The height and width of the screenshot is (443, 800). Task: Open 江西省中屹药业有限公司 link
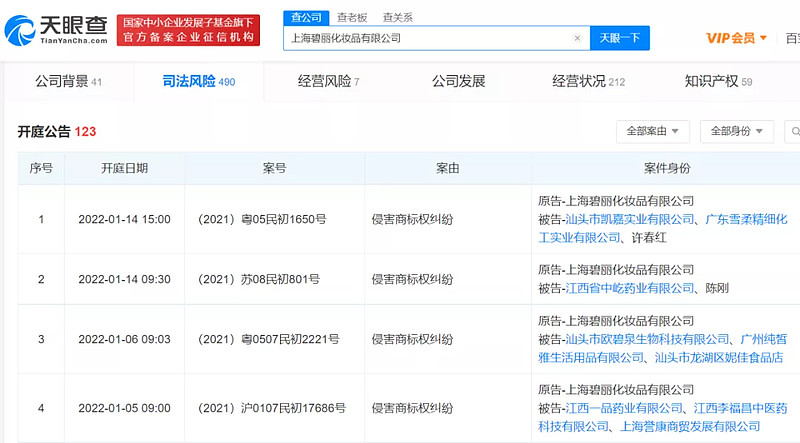(x=630, y=288)
